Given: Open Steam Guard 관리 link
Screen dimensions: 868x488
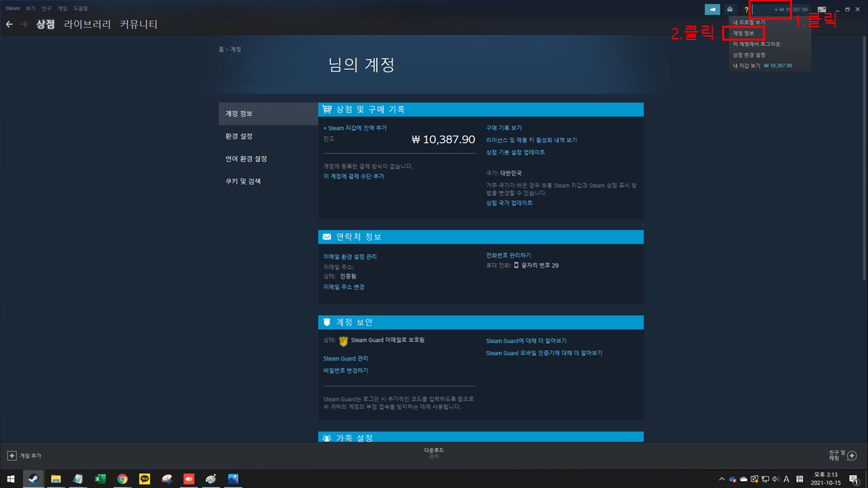Looking at the screenshot, I should click(345, 359).
